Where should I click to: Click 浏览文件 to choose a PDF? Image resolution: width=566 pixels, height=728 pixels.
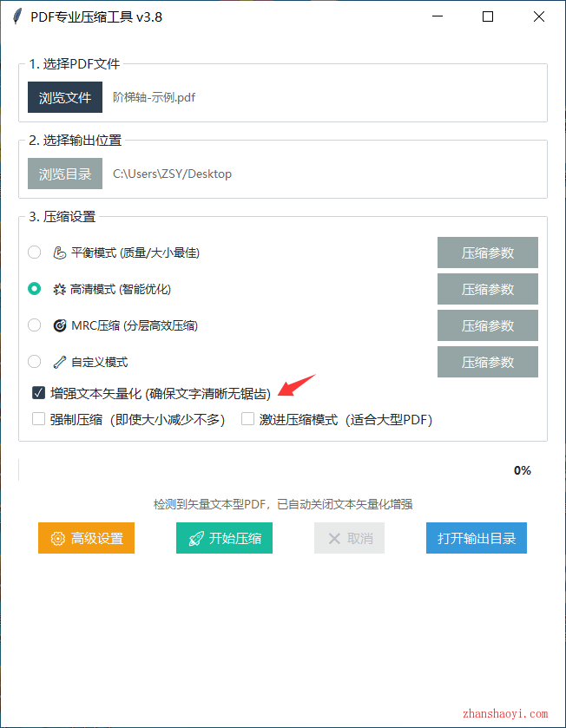coord(65,97)
